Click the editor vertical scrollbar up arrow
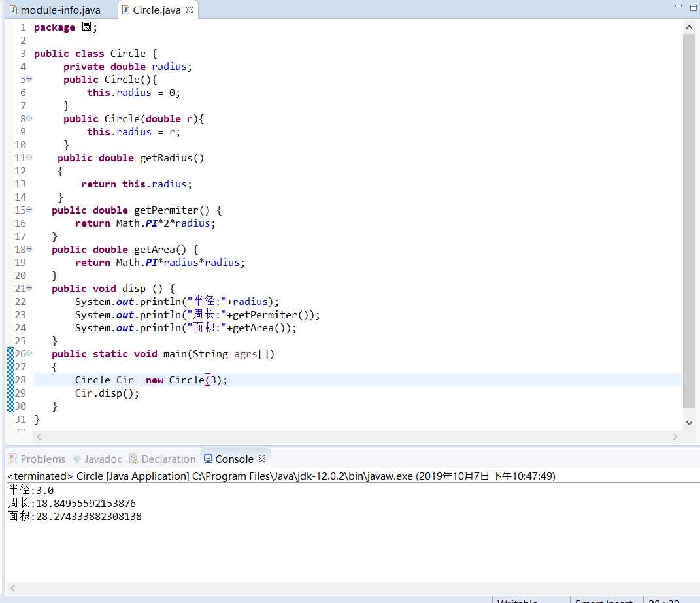 click(x=689, y=27)
